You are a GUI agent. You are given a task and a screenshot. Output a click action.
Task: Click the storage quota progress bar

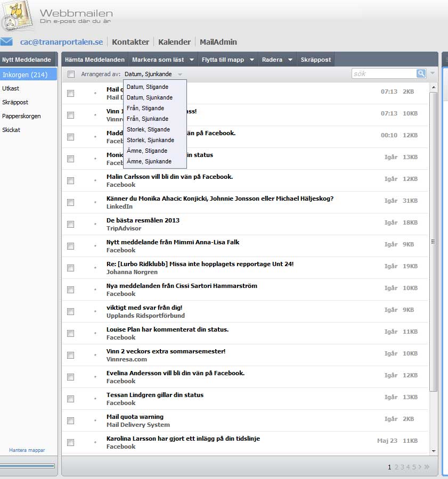[x=28, y=466]
